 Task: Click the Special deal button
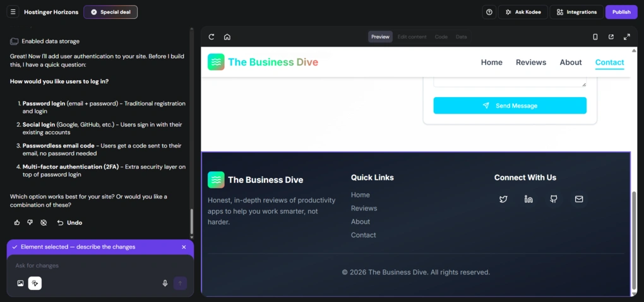click(x=110, y=12)
